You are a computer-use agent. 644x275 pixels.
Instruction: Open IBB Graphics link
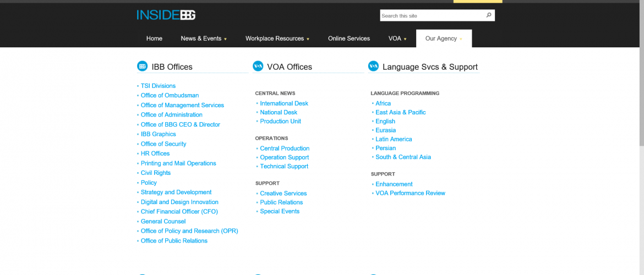click(158, 134)
